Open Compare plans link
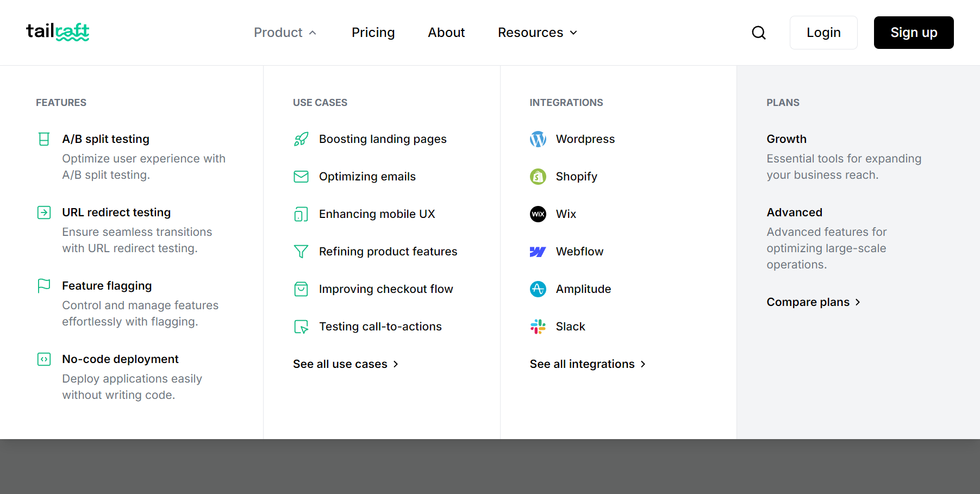Image resolution: width=980 pixels, height=494 pixels. [x=813, y=302]
